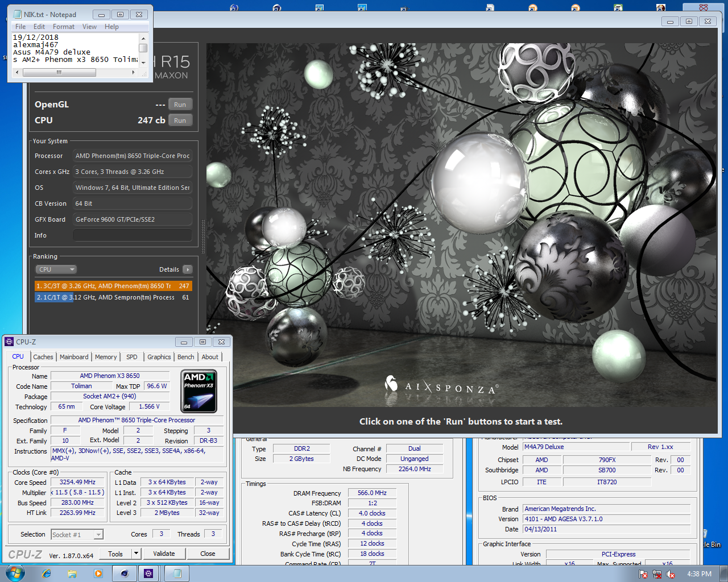The height and width of the screenshot is (582, 728).
Task: Switch to Cinebench taskbar button
Action: coord(125,573)
